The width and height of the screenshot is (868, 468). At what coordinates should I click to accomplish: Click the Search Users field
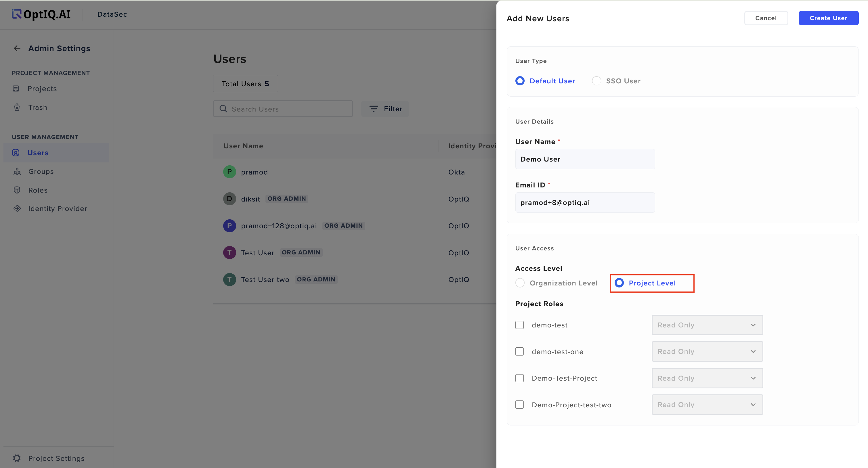283,109
